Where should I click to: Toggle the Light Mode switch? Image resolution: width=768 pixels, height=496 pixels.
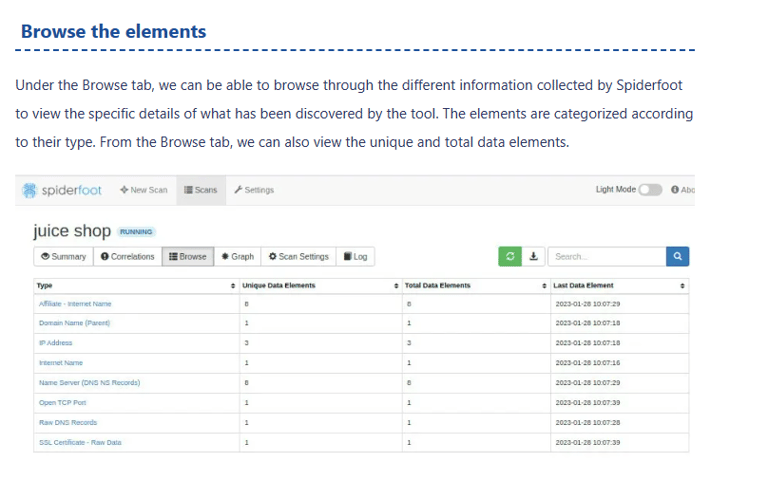point(650,189)
